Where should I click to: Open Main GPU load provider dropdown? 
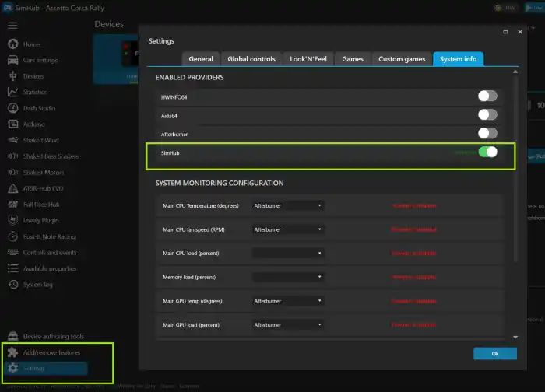tap(288, 325)
